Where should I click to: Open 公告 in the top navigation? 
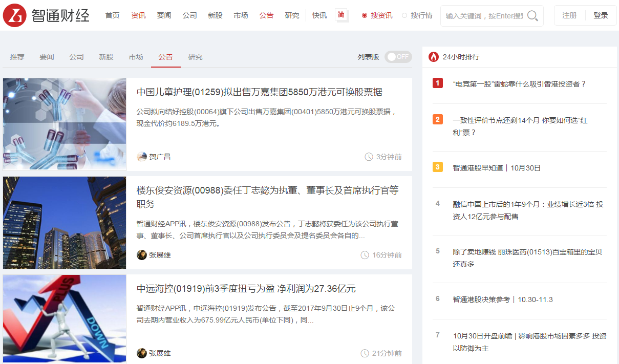point(266,15)
